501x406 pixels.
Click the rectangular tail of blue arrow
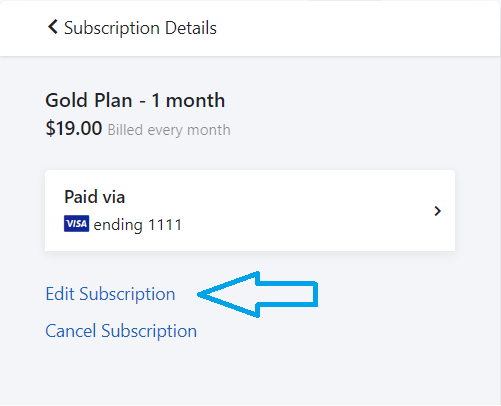[287, 294]
